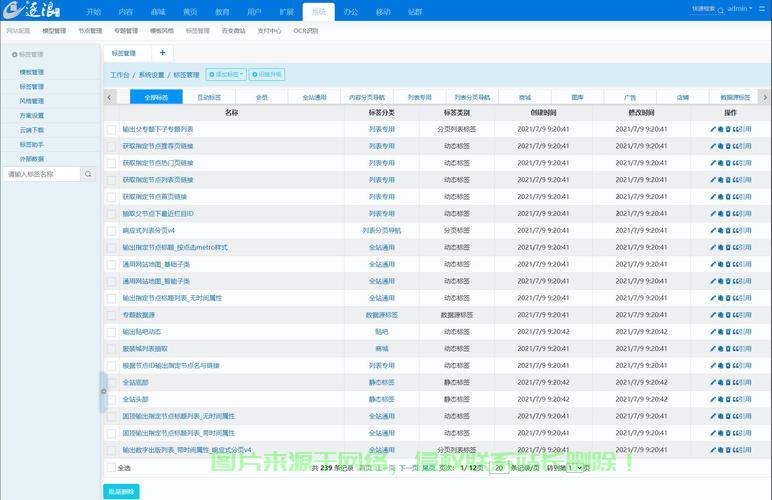Open the 添加标签 dropdown button
The height and width of the screenshot is (500, 772).
(226, 74)
